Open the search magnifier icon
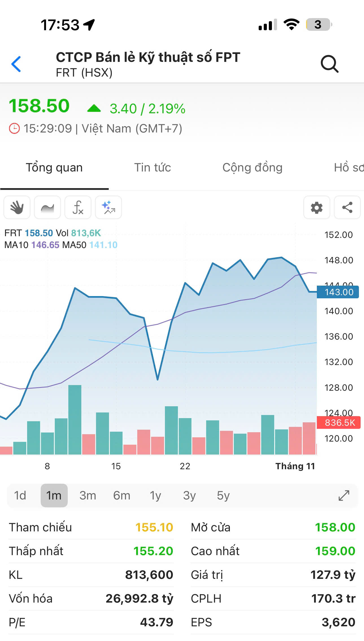364x641 pixels. point(330,64)
